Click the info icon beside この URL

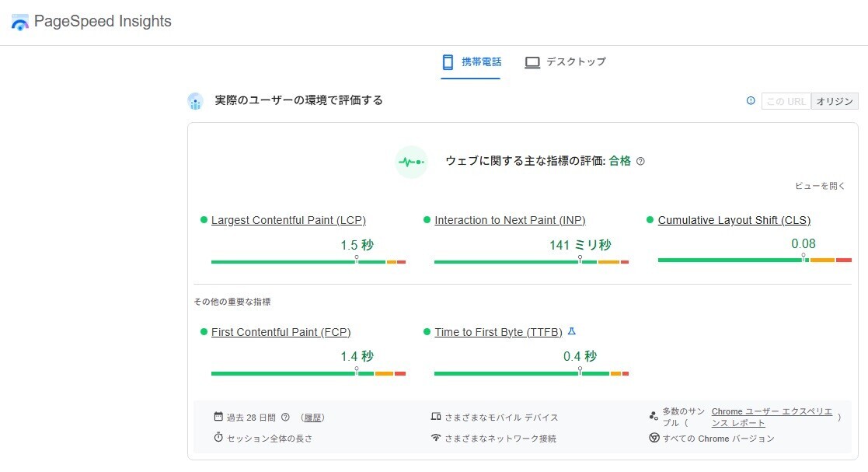click(751, 101)
